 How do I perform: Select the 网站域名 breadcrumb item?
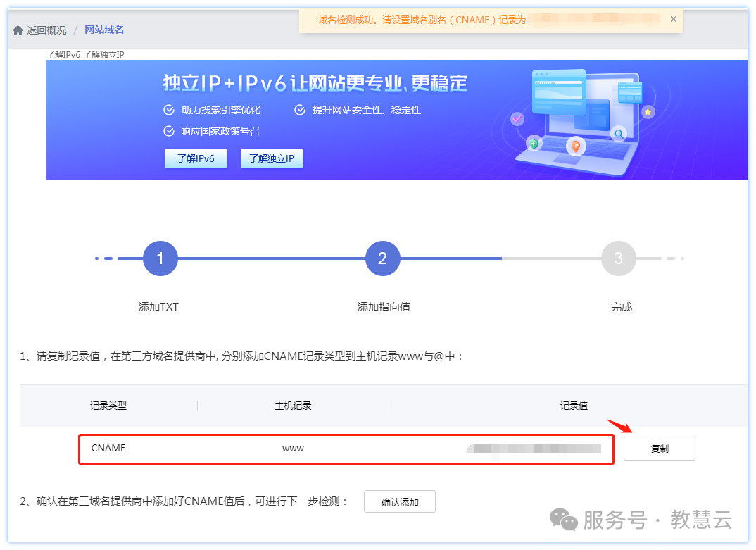point(104,30)
